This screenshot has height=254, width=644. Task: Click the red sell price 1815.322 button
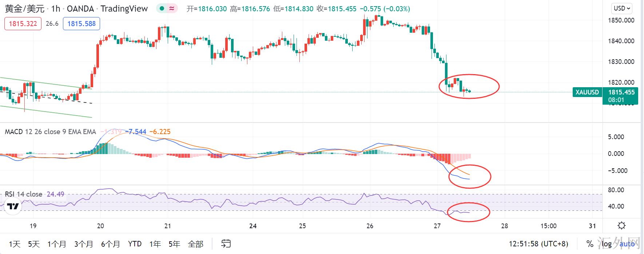click(x=23, y=24)
